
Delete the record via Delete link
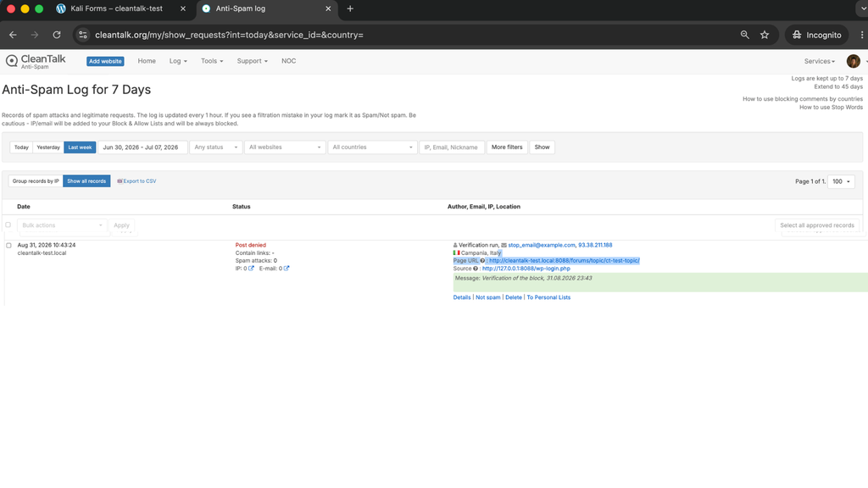click(513, 297)
